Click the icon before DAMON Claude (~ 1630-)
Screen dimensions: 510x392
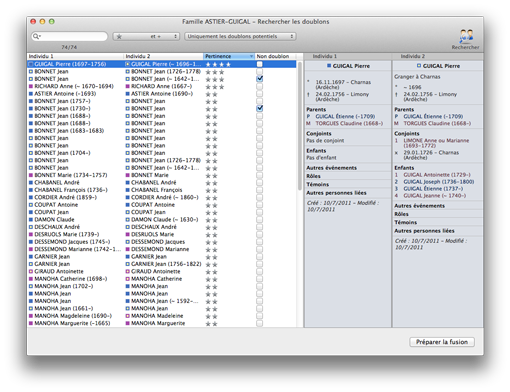127,220
